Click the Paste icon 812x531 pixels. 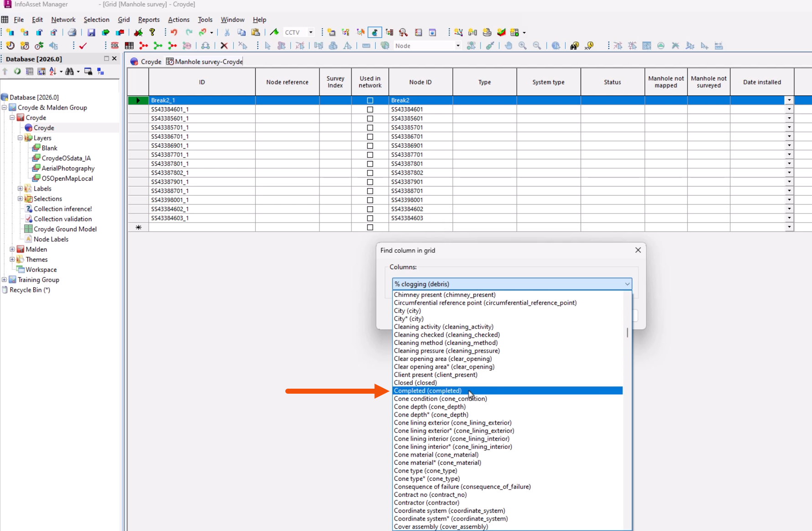[256, 32]
